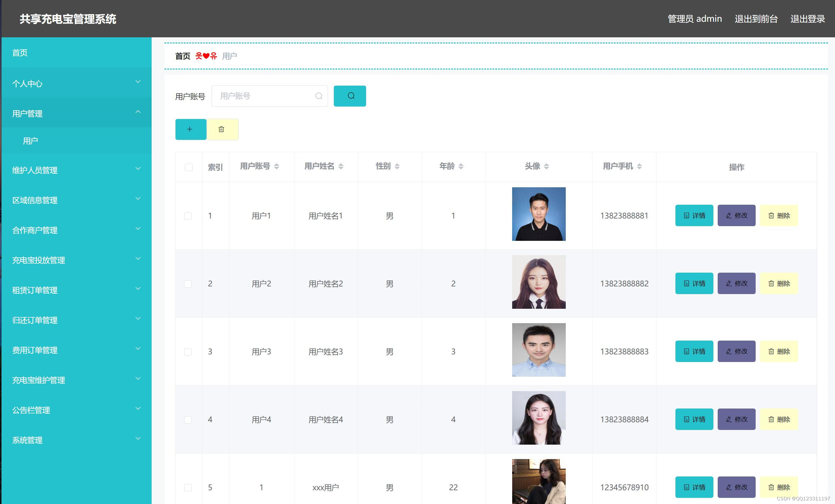
Task: Open 首页 in the sidebar
Action: (x=77, y=52)
